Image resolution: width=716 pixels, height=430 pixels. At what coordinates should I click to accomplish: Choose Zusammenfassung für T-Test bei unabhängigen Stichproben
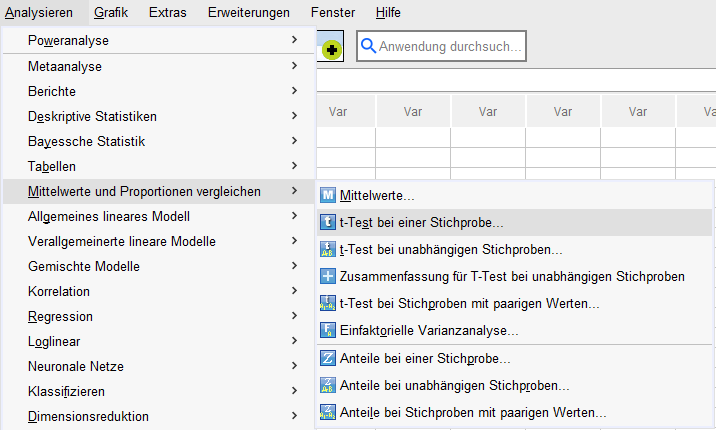(514, 276)
